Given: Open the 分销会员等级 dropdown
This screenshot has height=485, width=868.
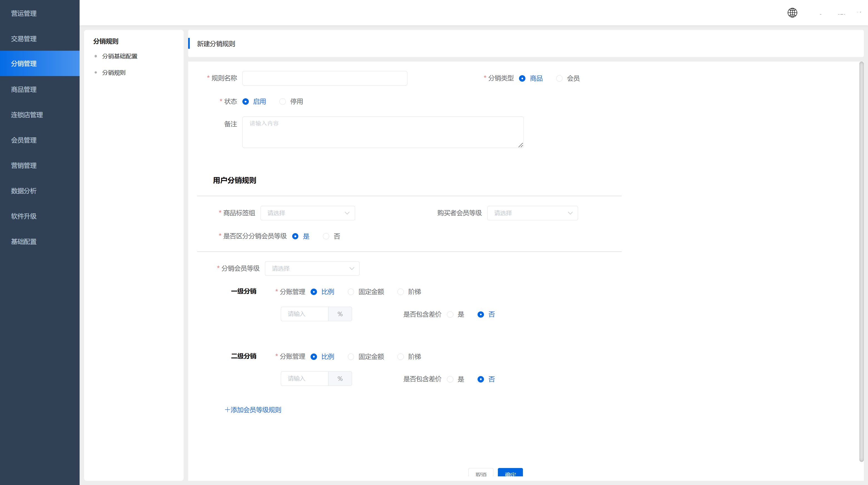Looking at the screenshot, I should click(312, 269).
